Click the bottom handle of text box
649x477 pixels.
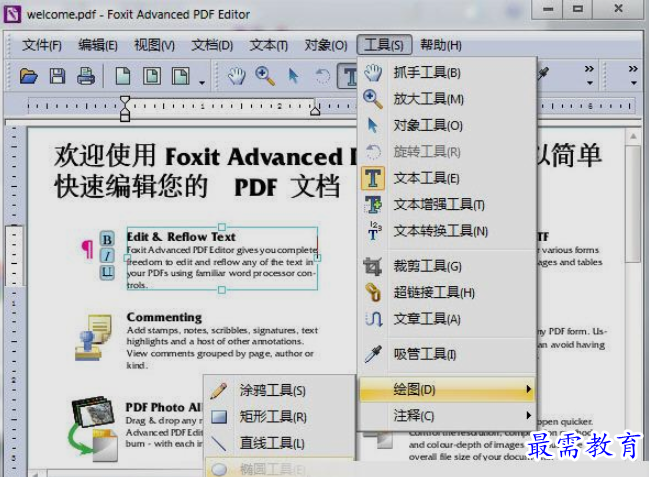(x=222, y=290)
